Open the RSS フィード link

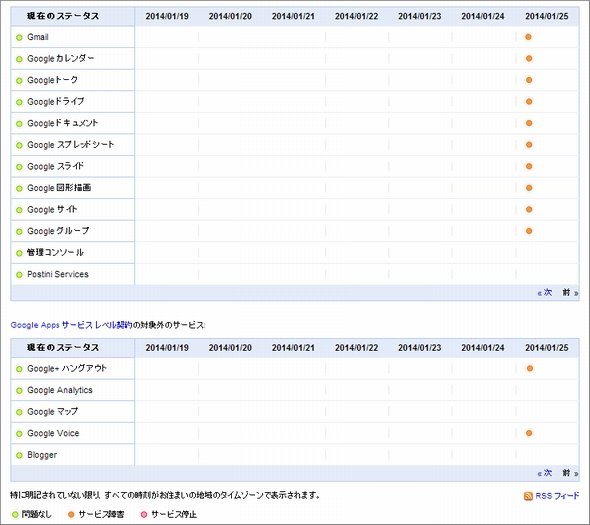557,496
